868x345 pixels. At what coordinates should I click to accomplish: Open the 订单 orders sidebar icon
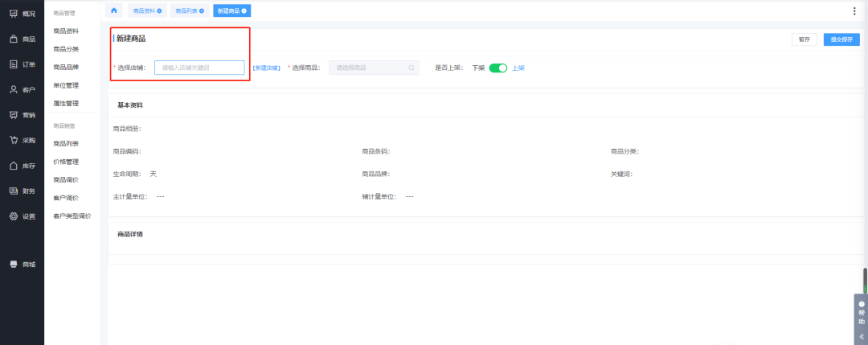[x=14, y=64]
